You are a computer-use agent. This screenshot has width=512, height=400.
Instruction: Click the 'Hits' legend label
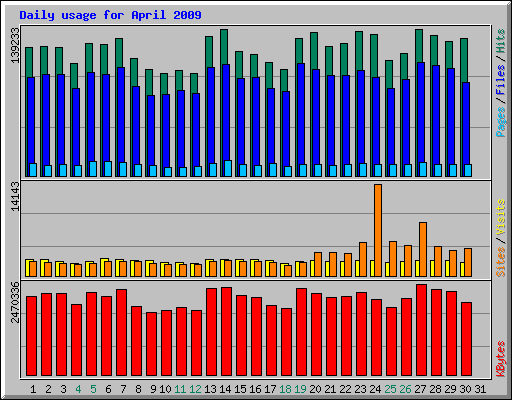click(501, 41)
